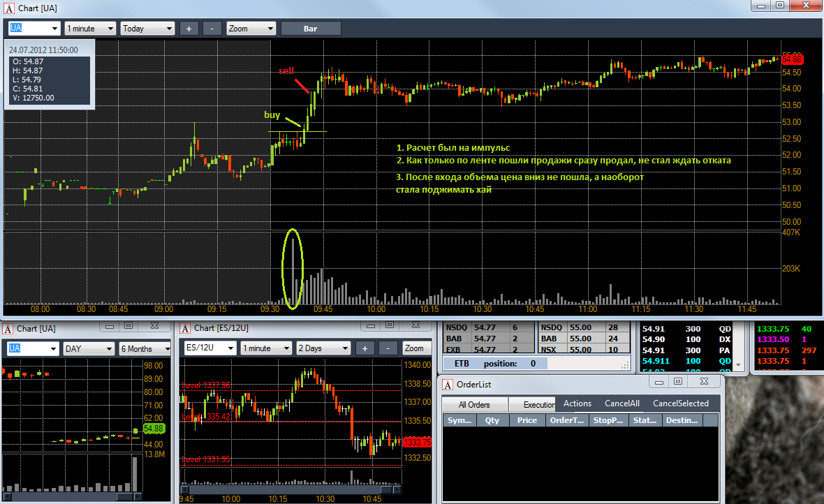Image resolution: width=824 pixels, height=504 pixels.
Task: Click plus button on ES/12U chart toolbar
Action: coord(365,348)
